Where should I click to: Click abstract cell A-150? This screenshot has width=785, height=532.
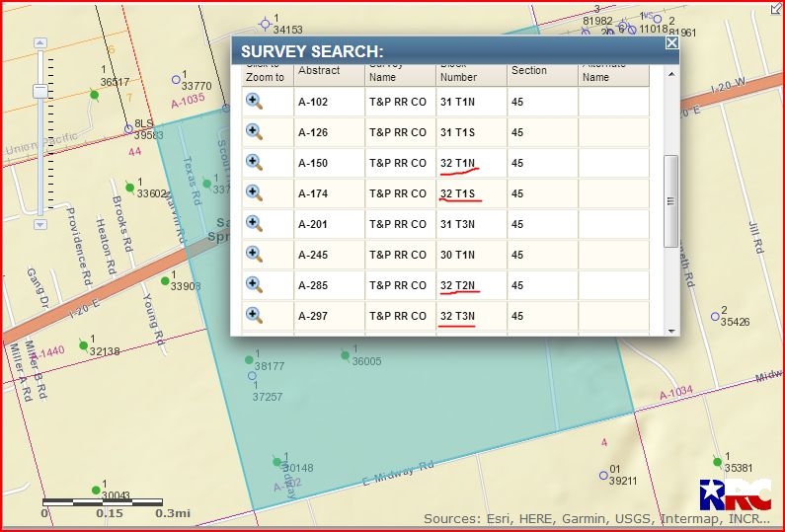pos(329,163)
